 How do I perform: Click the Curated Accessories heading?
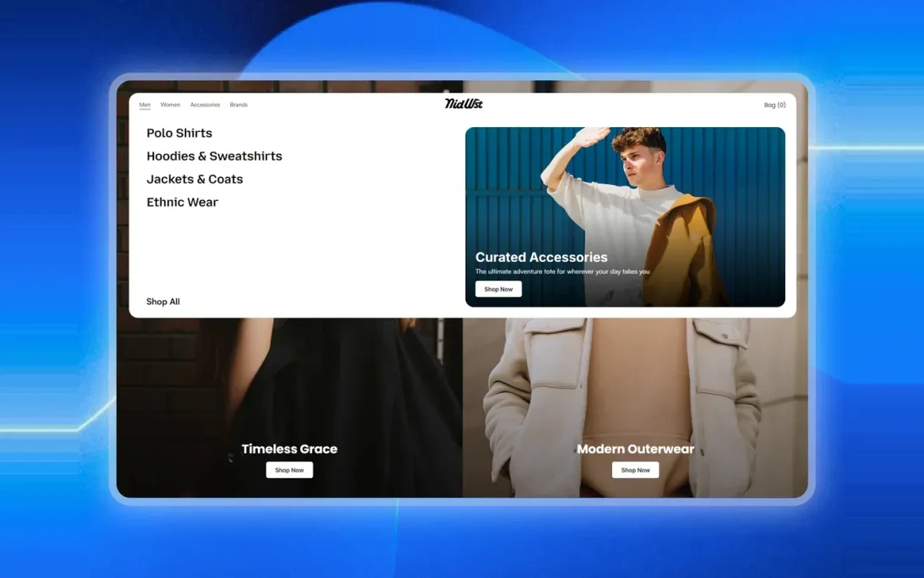(541, 257)
